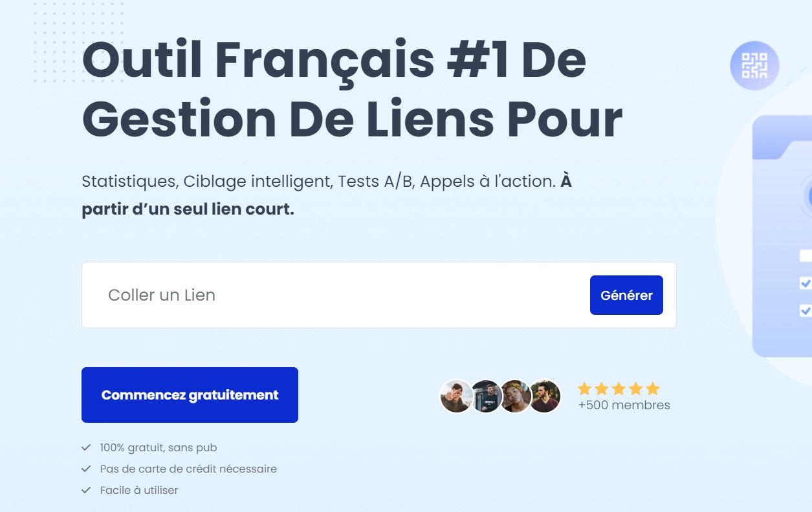The image size is (812, 512).
Task: Click avatar of woman wearing yellow headwrap
Action: 516,396
